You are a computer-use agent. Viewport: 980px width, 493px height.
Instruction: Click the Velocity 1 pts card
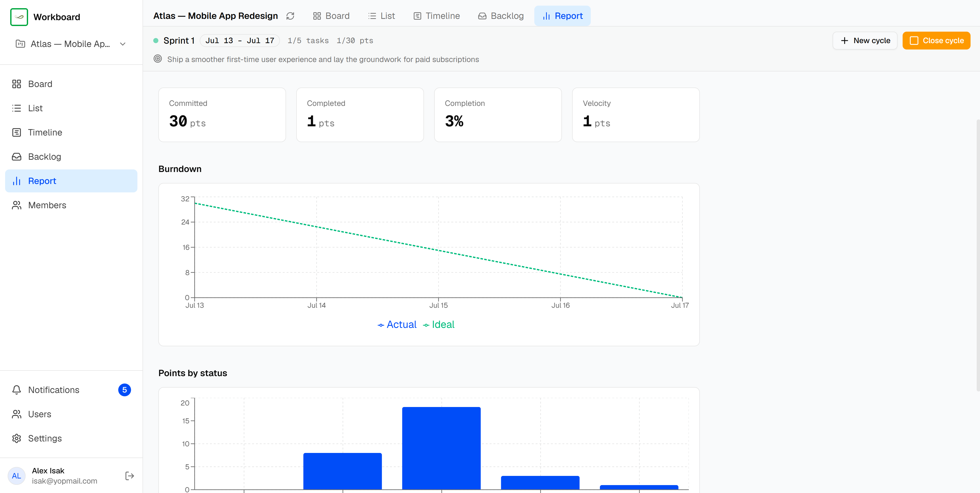click(636, 115)
